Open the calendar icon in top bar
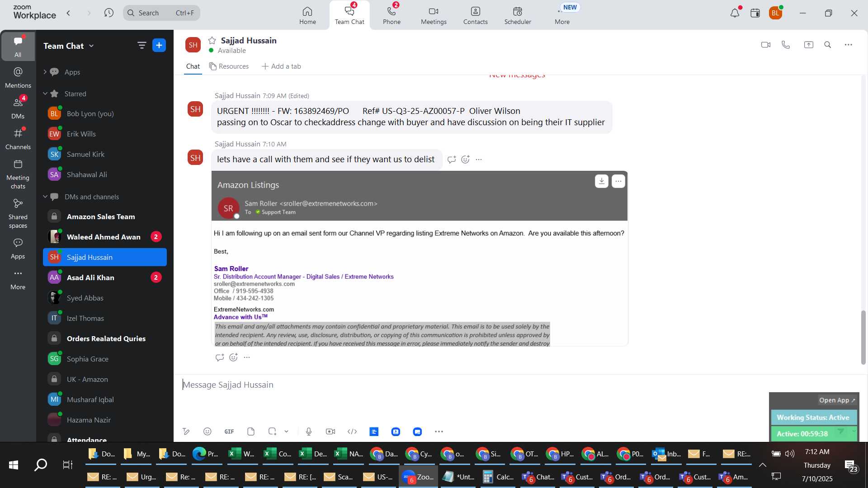 [x=755, y=13]
